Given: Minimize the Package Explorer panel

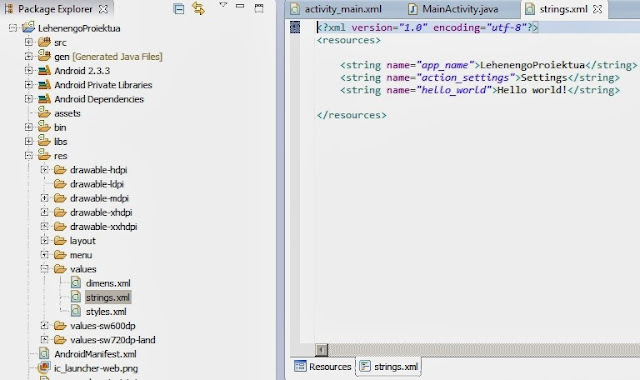Looking at the screenshot, I should (240, 6).
